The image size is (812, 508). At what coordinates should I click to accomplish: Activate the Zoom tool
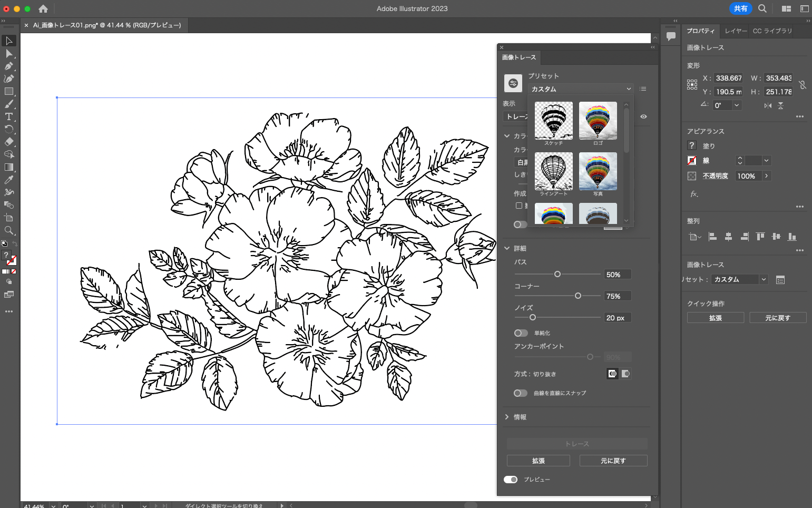pos(9,230)
